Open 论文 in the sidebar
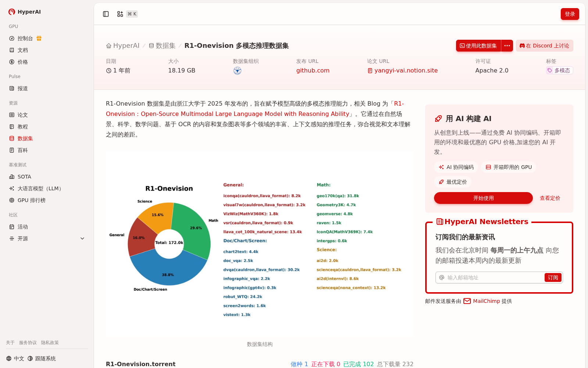Viewport: 588px width, 368px height. (x=18, y=115)
